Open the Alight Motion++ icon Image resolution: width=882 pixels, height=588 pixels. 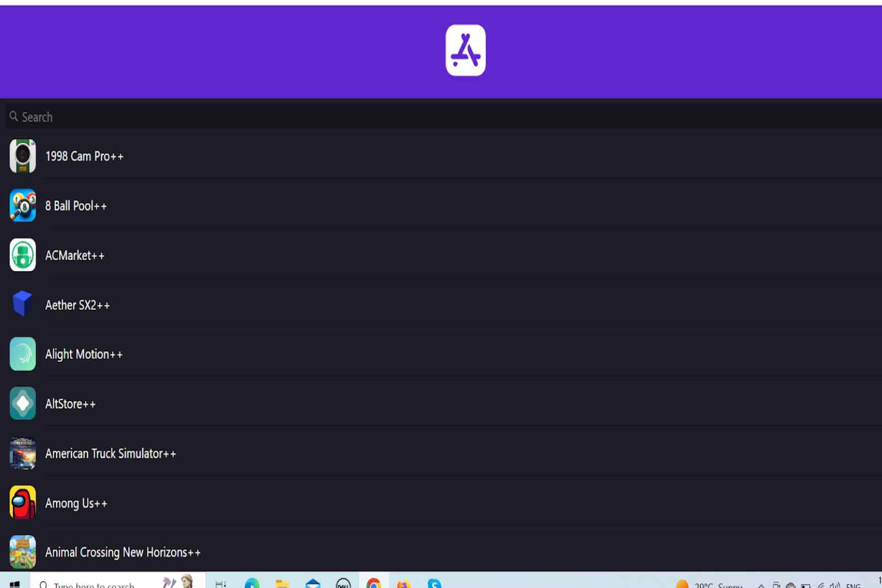click(x=23, y=354)
